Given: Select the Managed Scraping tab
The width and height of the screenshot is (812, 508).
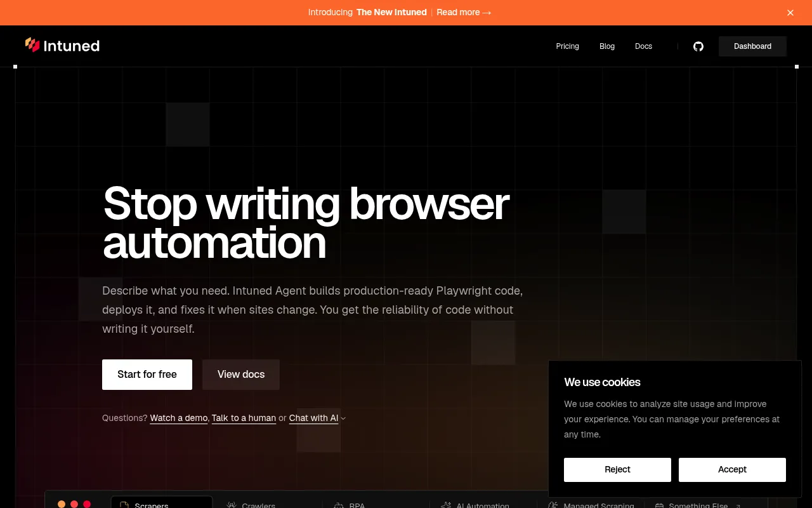Looking at the screenshot, I should point(591,504).
